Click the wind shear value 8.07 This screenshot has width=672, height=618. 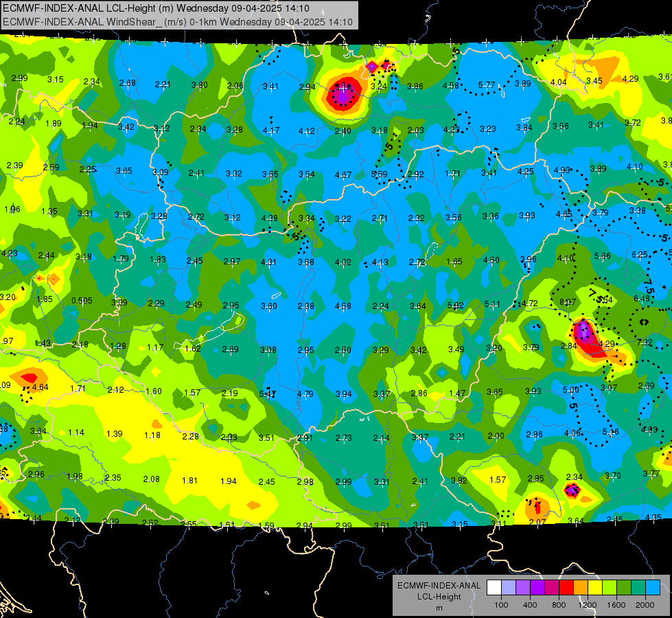pyautogui.click(x=568, y=302)
